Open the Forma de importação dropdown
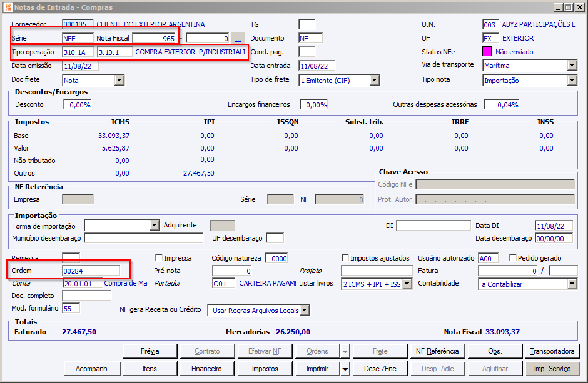 tap(155, 226)
